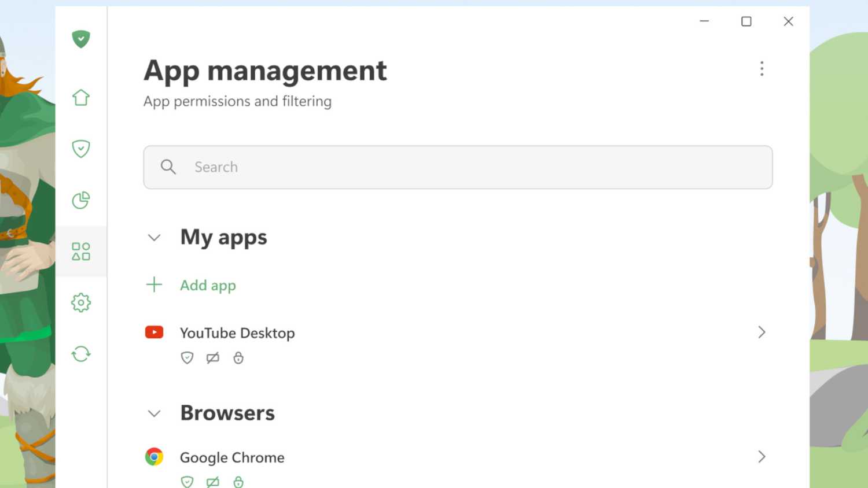Toggle ad blocking status for YouTube Desktop
The image size is (868, 488).
pos(212,357)
